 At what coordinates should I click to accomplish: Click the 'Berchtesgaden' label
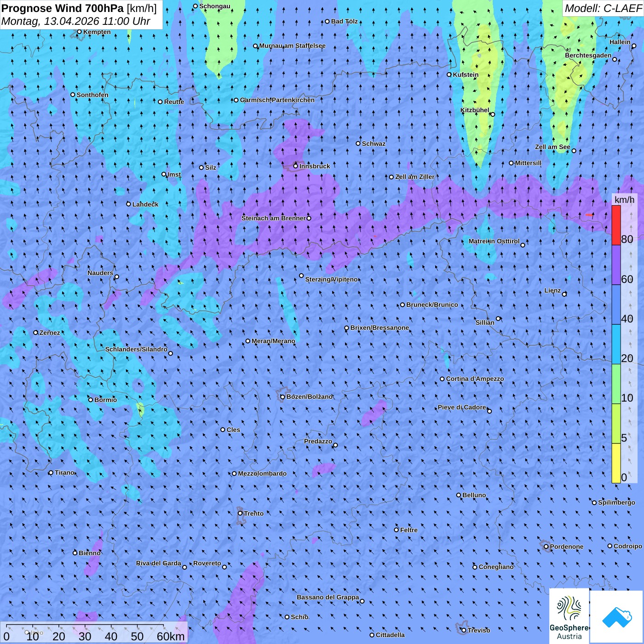tap(588, 55)
